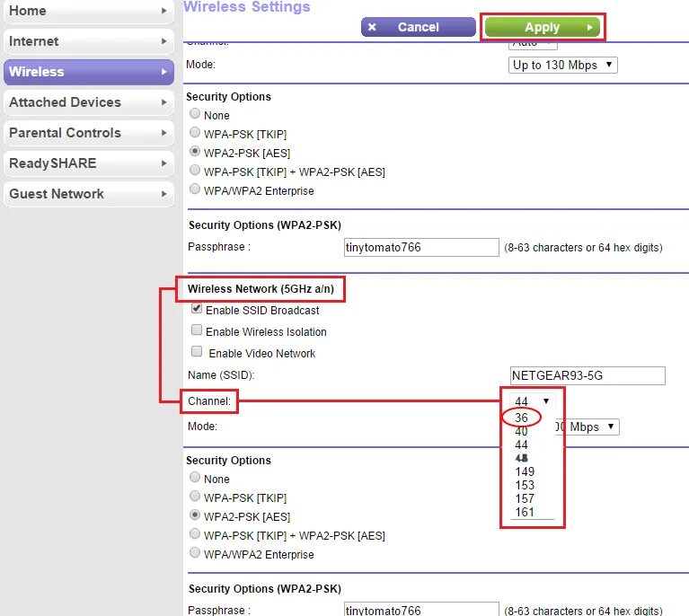Open the Home menu
689x616 pixels.
tap(89, 11)
